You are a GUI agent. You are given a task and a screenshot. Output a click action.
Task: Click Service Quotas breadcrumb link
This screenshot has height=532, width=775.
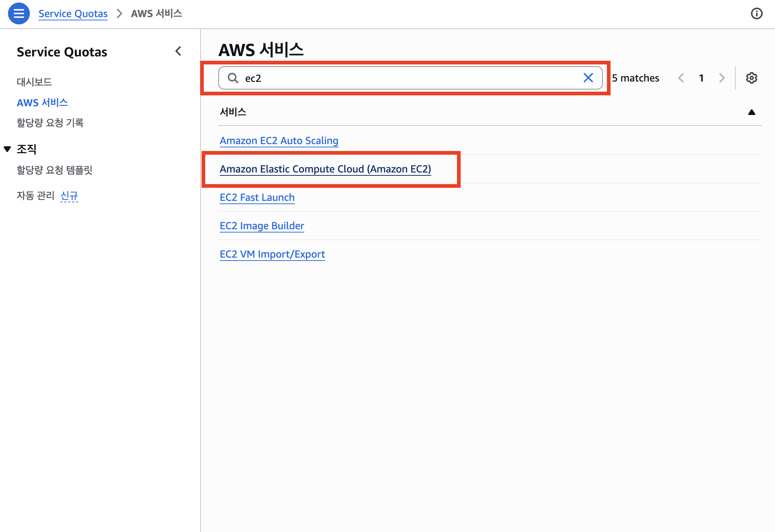point(73,13)
